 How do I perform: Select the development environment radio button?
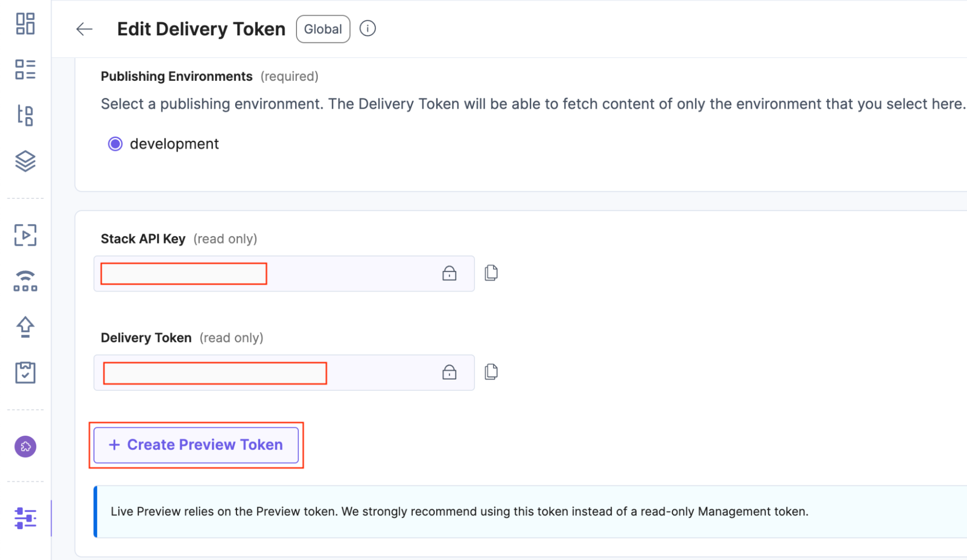click(x=115, y=144)
